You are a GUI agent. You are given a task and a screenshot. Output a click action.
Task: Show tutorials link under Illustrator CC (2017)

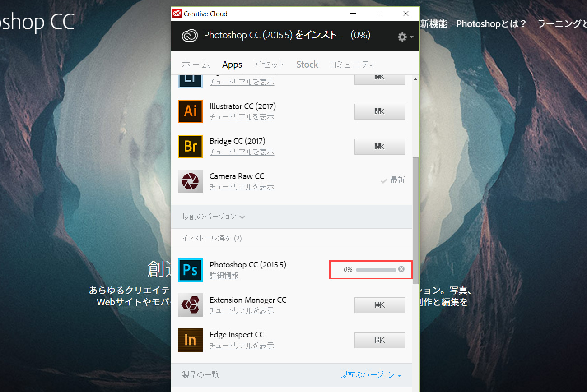pos(242,117)
